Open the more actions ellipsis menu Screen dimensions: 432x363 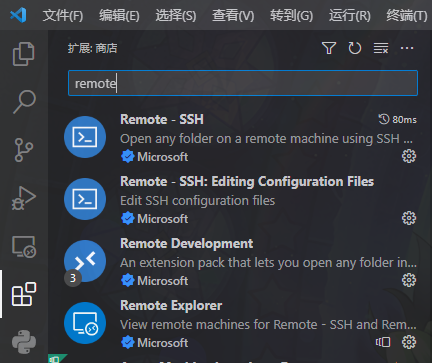pyautogui.click(x=407, y=48)
